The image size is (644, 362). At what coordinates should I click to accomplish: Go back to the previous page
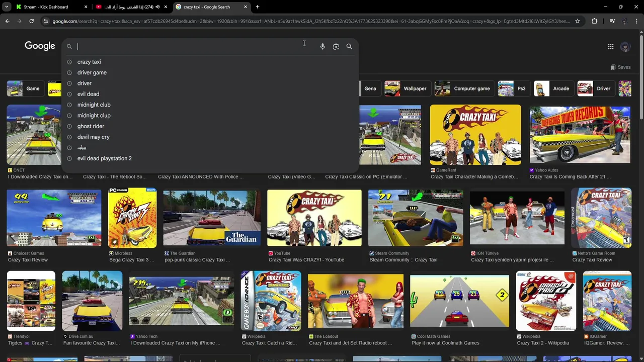pyautogui.click(x=7, y=21)
